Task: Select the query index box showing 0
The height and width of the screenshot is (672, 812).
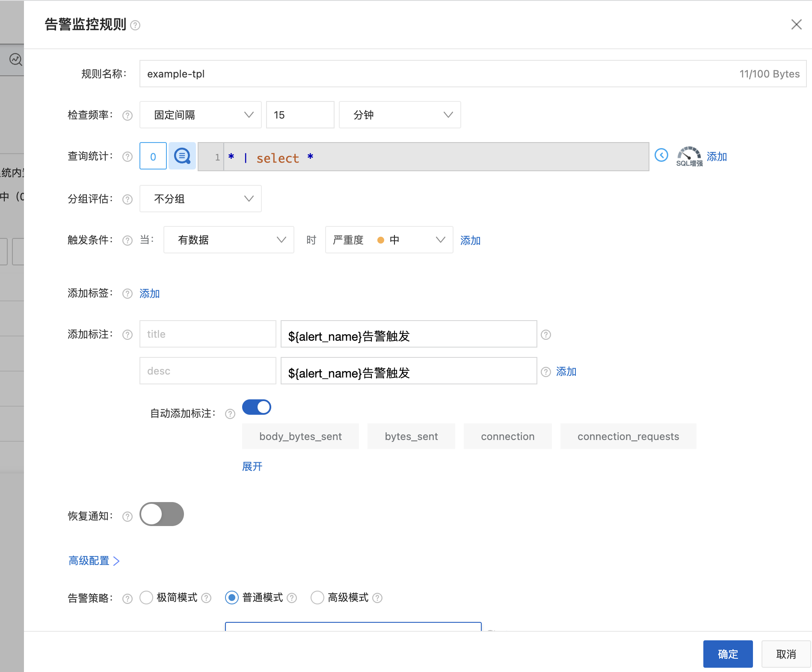Action: [153, 156]
